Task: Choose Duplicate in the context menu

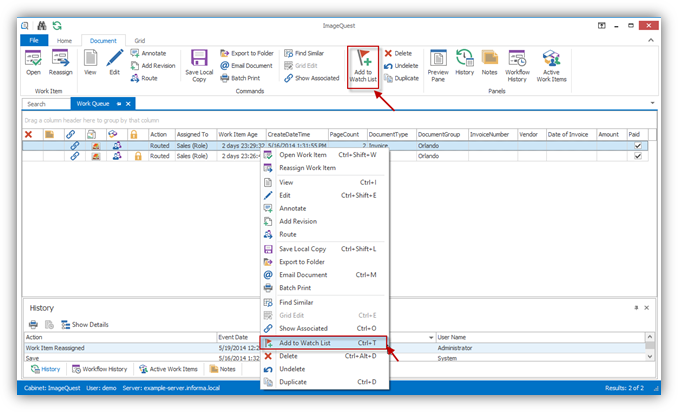Action: tap(324, 382)
